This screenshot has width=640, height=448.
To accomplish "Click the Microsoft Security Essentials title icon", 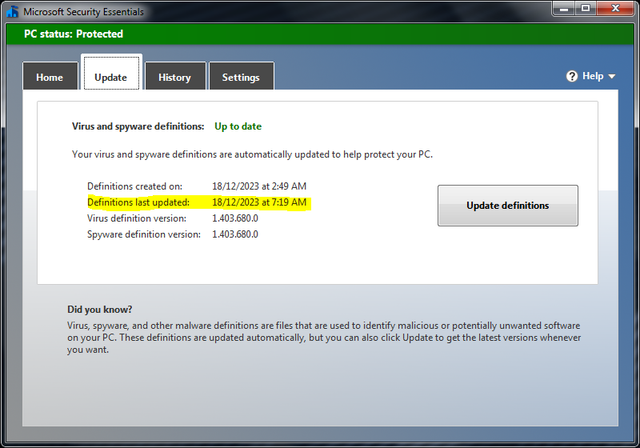I will coord(12,11).
